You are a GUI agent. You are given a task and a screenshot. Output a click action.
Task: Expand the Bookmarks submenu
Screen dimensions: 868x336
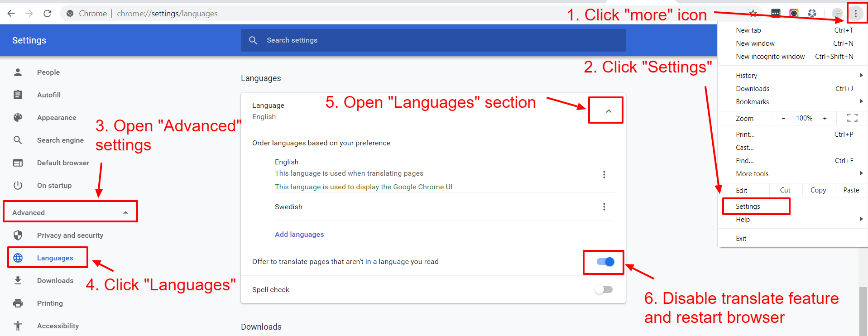pyautogui.click(x=861, y=101)
